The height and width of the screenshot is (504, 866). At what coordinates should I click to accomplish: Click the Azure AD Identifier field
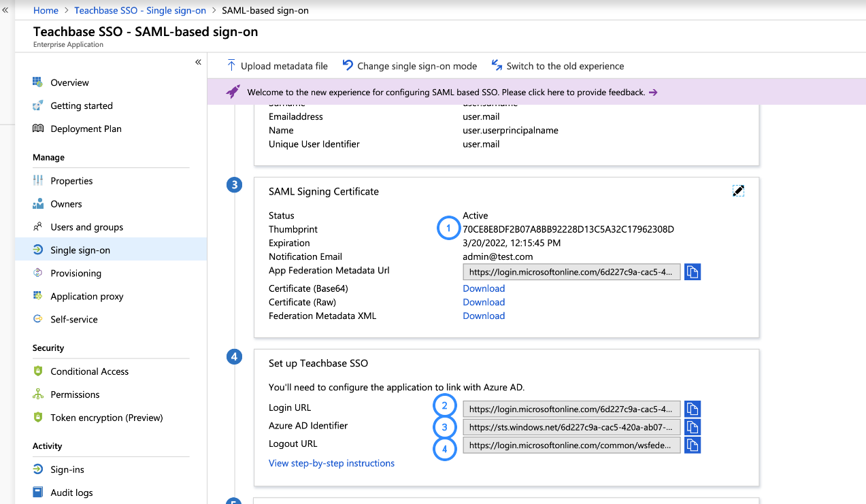point(571,427)
